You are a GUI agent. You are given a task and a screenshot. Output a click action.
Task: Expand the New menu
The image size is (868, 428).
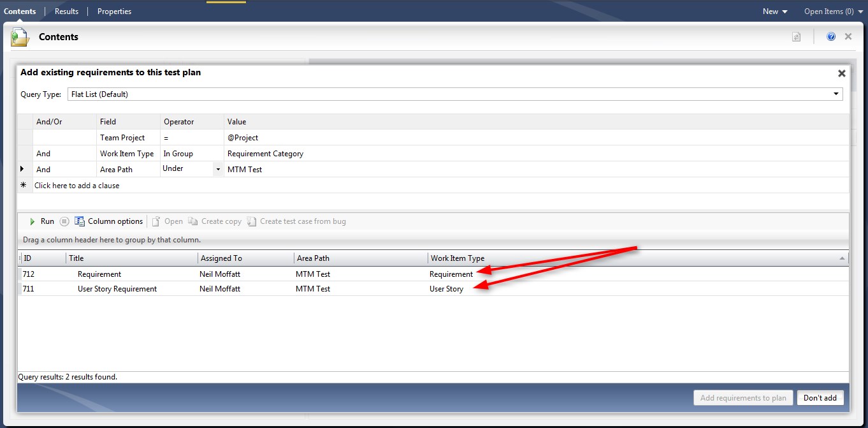click(x=775, y=11)
